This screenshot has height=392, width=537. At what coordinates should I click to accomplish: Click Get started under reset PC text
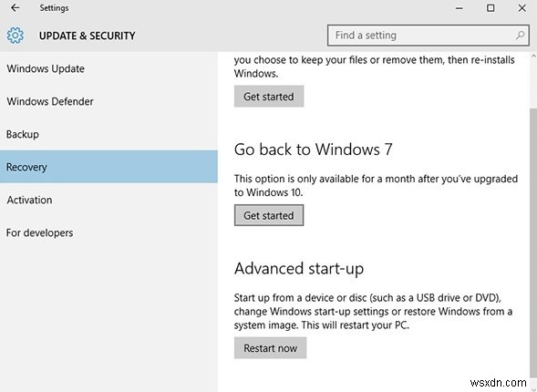point(269,97)
